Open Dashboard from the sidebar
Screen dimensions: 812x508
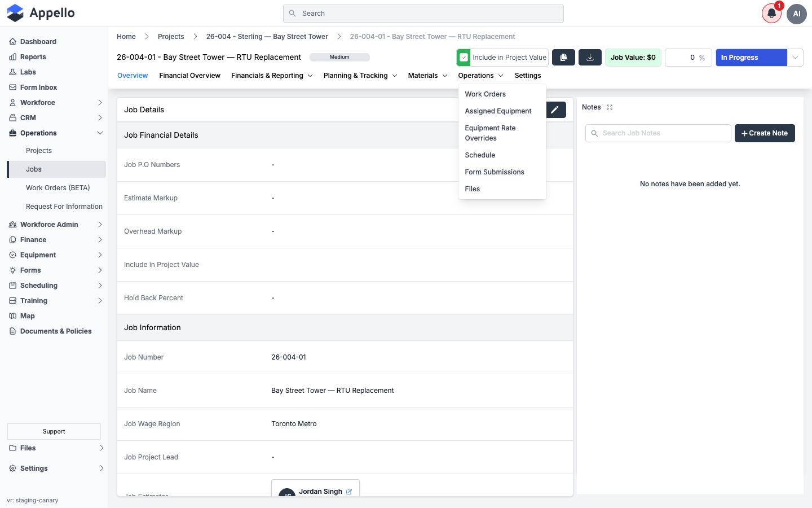38,42
